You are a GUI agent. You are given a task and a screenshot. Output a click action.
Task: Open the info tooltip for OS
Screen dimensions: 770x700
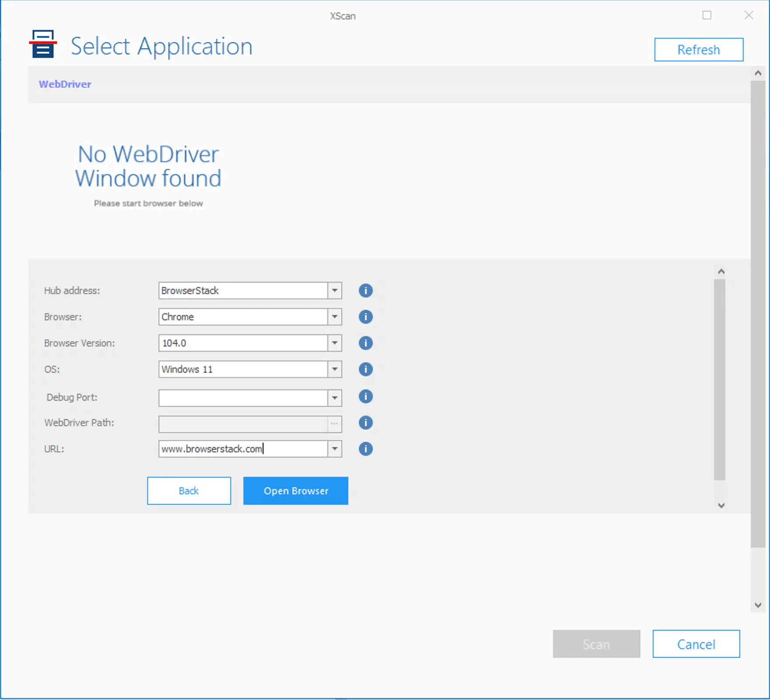(365, 369)
